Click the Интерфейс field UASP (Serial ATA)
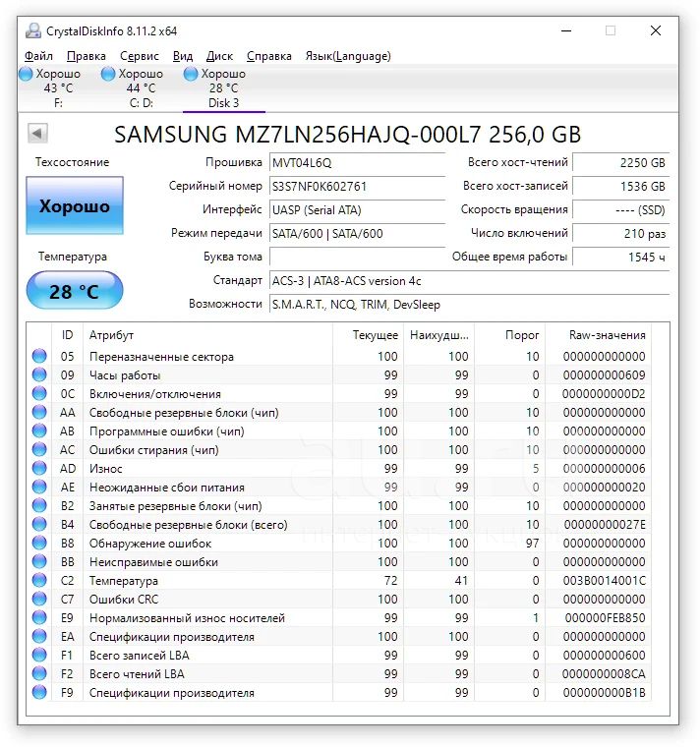 click(357, 209)
